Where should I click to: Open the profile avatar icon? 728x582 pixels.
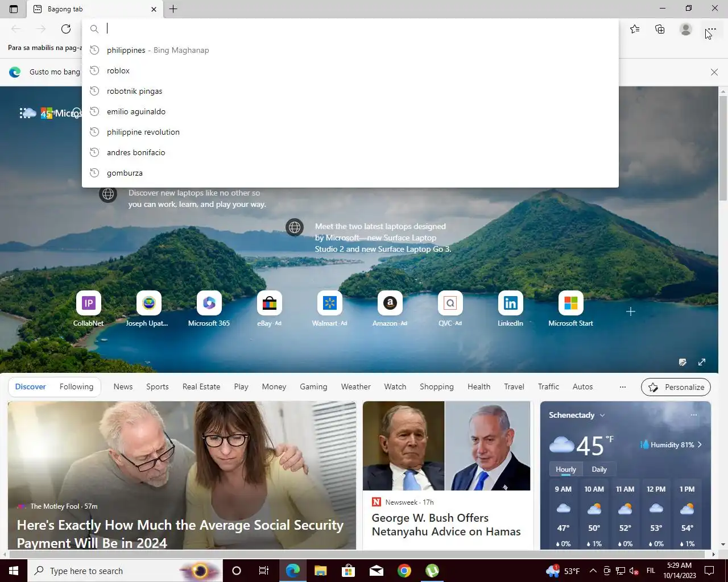[686, 29]
